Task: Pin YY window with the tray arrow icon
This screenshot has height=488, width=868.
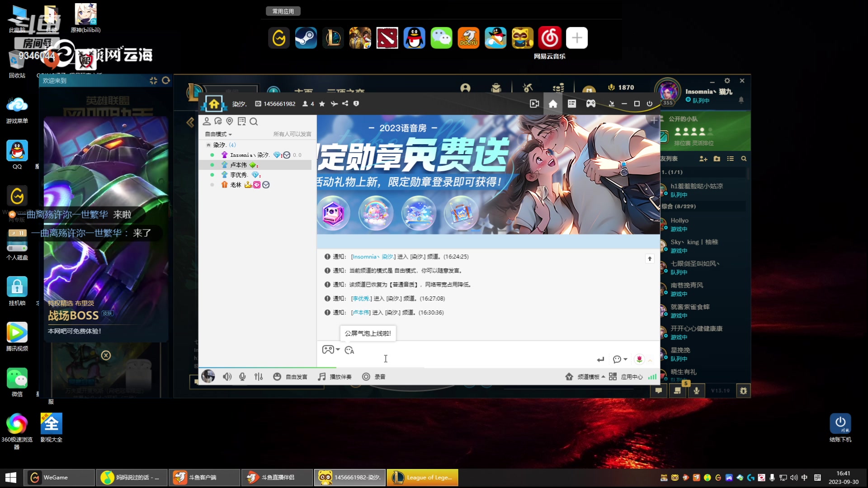Action: (611, 104)
